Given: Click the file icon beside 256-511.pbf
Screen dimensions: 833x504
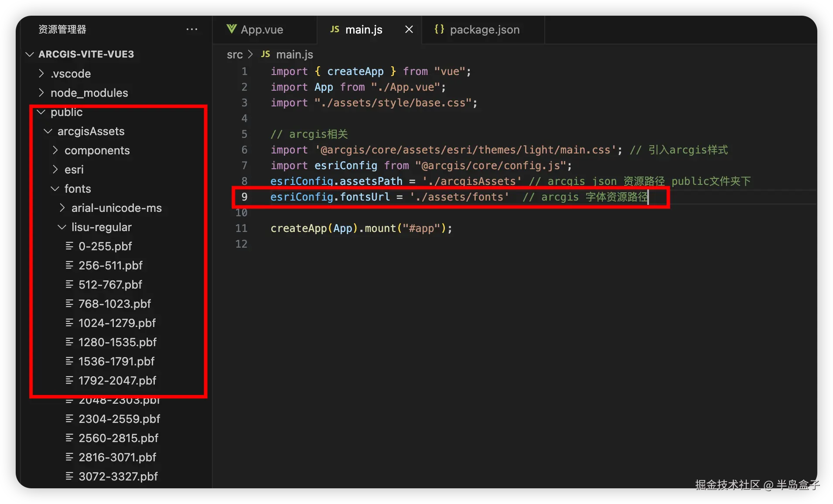Looking at the screenshot, I should point(69,265).
